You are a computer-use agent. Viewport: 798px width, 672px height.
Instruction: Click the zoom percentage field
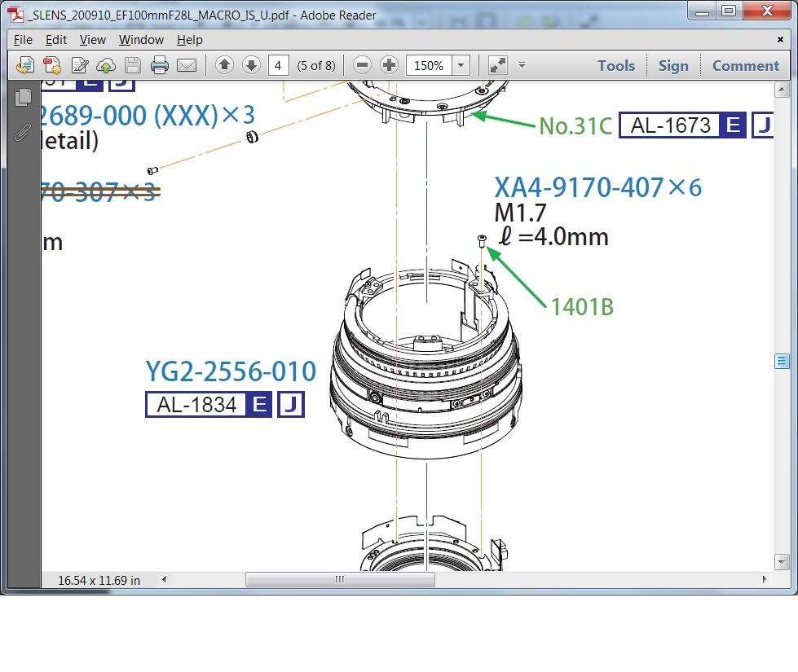[429, 65]
